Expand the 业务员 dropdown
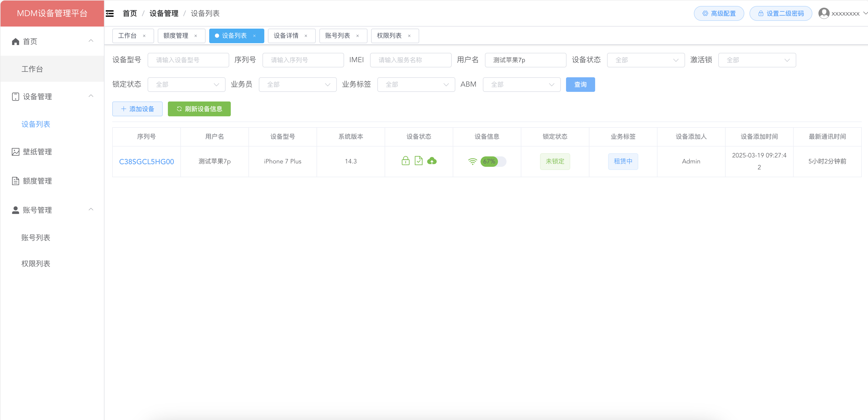Viewport: 868px width, 420px height. [297, 84]
